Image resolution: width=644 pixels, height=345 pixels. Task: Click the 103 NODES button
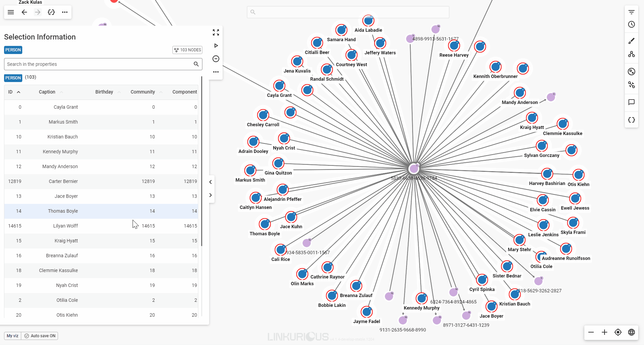(x=188, y=50)
